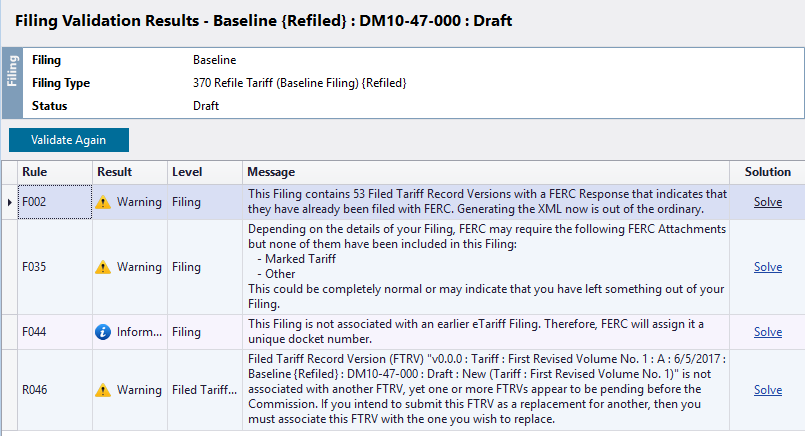Screen dimensions: 805x436
Task: Select the row header for R046
Action: pyautogui.click(x=10, y=390)
